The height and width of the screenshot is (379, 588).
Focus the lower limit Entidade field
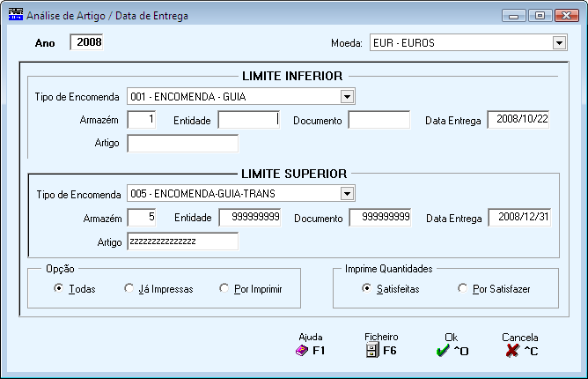coord(249,120)
